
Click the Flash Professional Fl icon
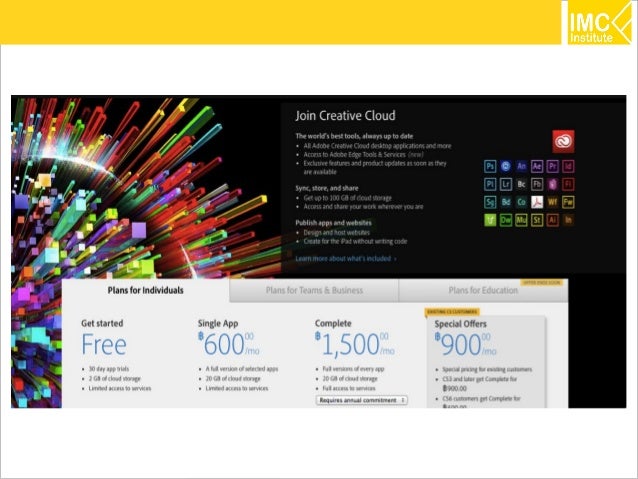click(568, 184)
